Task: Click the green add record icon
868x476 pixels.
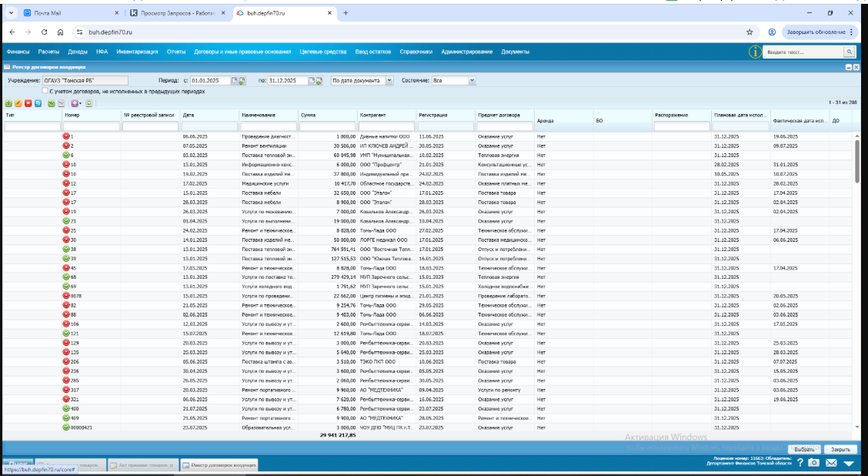Action: pyautogui.click(x=8, y=103)
